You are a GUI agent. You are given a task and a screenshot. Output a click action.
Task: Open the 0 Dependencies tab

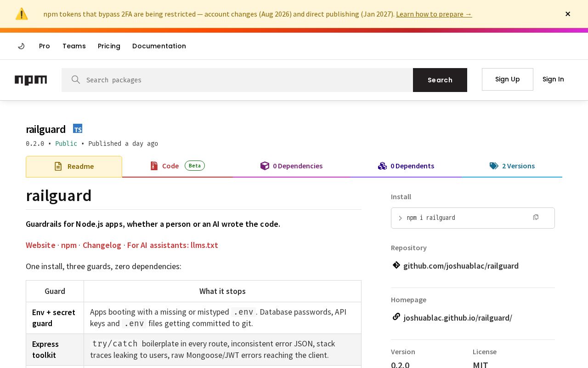click(291, 166)
